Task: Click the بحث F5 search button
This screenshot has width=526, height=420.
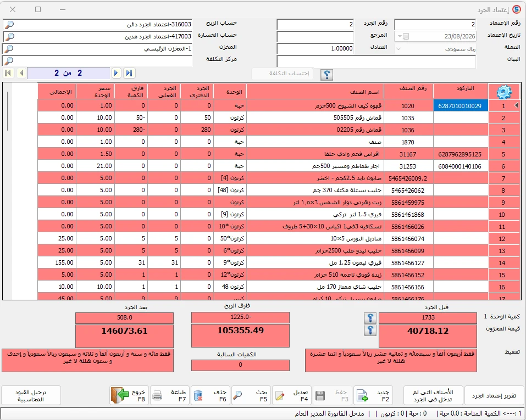Action: click(251, 395)
